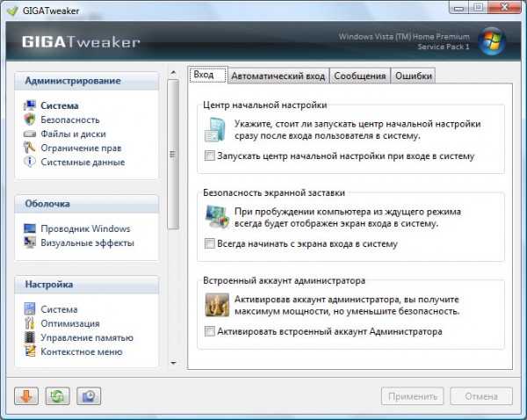
Task: Click the green checkmark title bar icon
Action: click(x=12, y=11)
